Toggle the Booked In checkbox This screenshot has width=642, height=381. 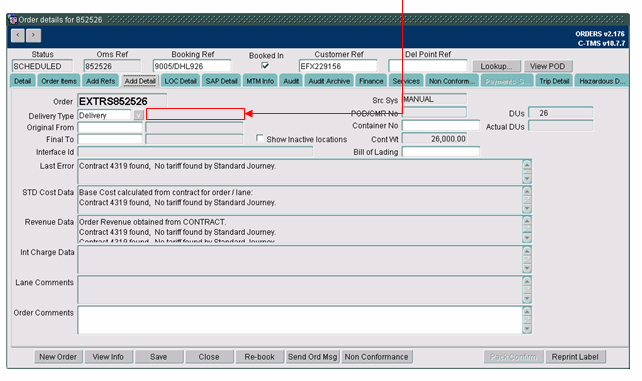265,65
